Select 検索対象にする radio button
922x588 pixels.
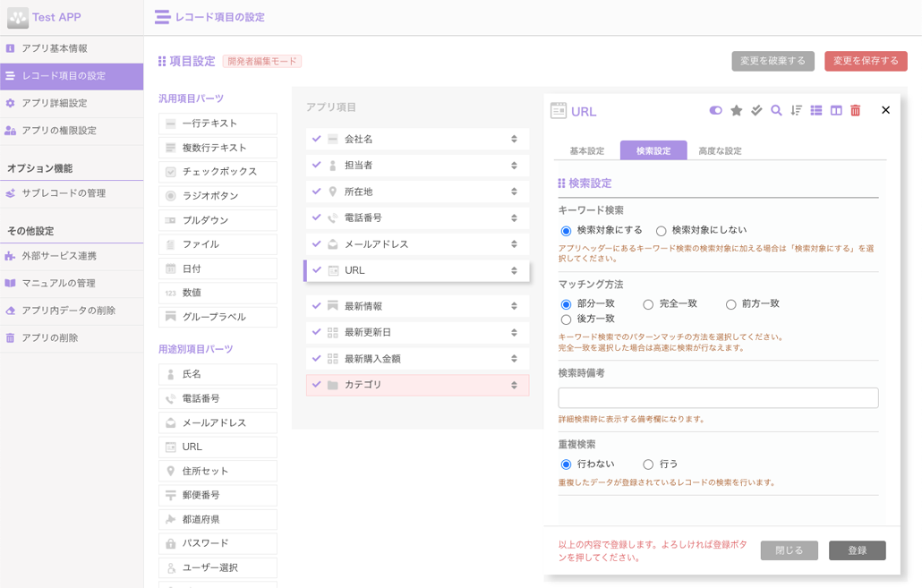[566, 231]
